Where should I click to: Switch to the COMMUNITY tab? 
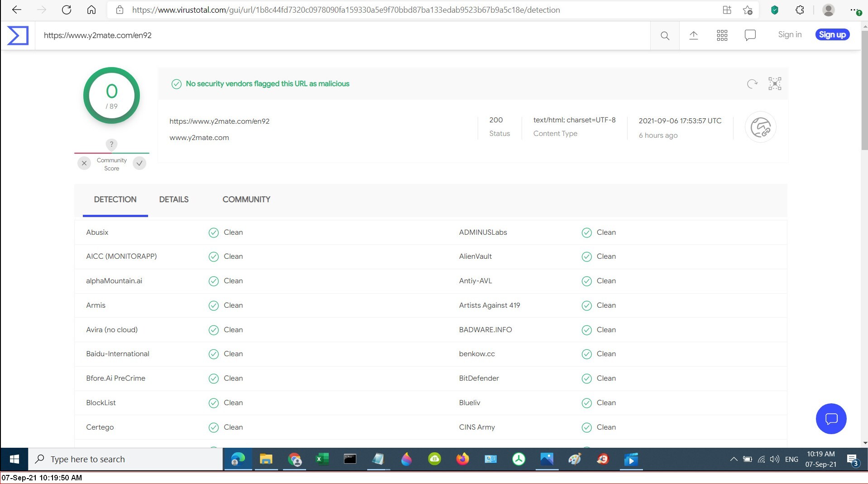(246, 199)
